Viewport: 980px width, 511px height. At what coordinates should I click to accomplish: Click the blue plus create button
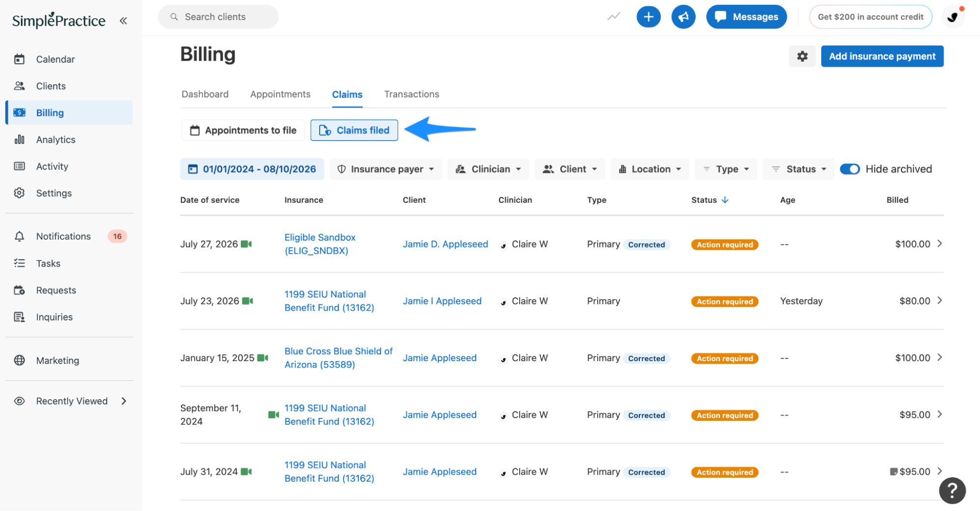coord(648,17)
